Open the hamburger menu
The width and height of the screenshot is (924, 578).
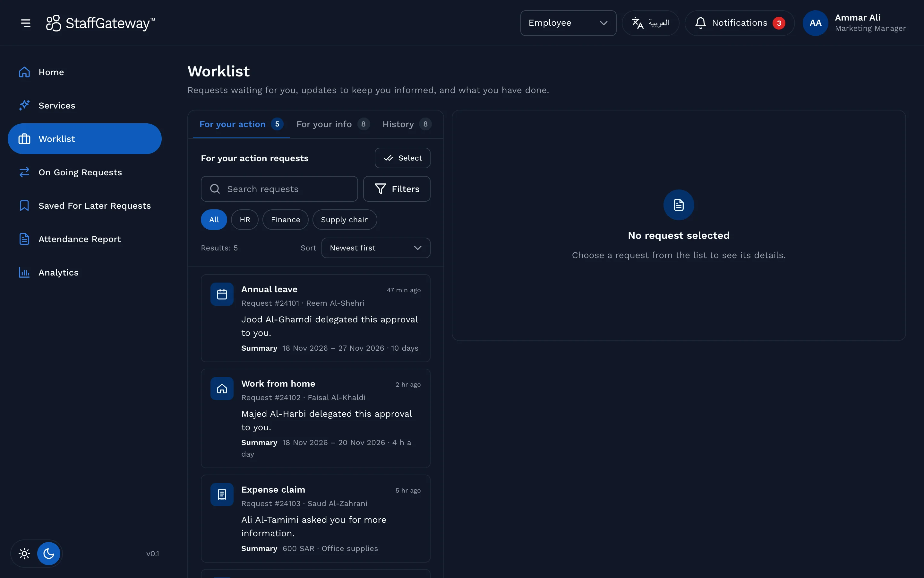[x=26, y=23]
